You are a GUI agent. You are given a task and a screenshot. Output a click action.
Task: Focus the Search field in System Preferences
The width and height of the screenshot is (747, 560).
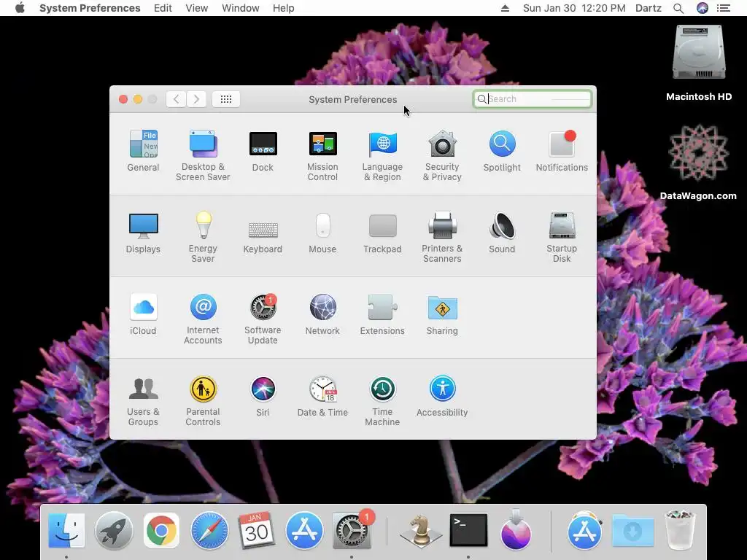[x=532, y=99]
